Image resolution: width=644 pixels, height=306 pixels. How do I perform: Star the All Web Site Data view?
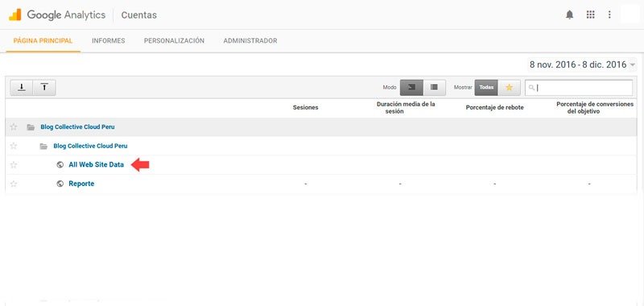[x=14, y=165]
